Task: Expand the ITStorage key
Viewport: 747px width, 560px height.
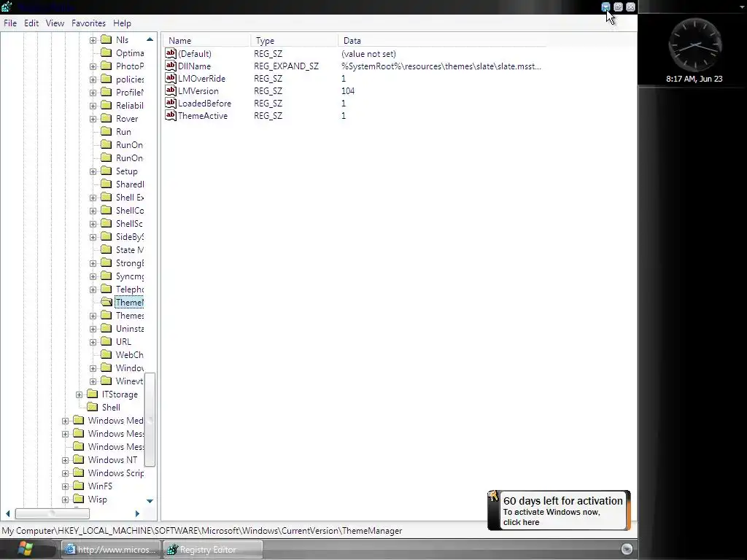Action: [x=79, y=394]
